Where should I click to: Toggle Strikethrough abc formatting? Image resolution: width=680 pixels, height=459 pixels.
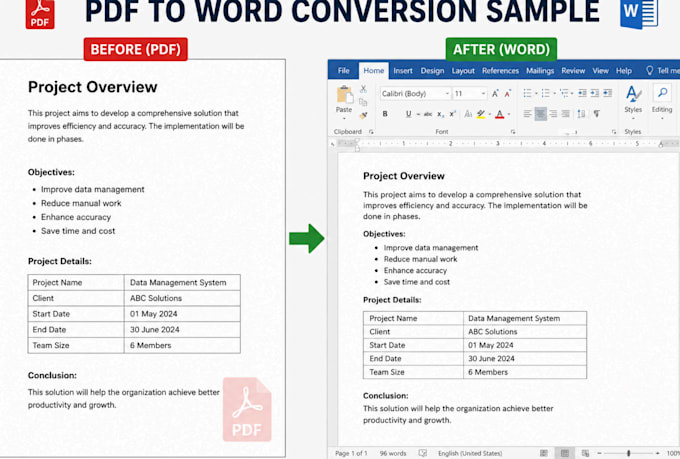[x=428, y=114]
